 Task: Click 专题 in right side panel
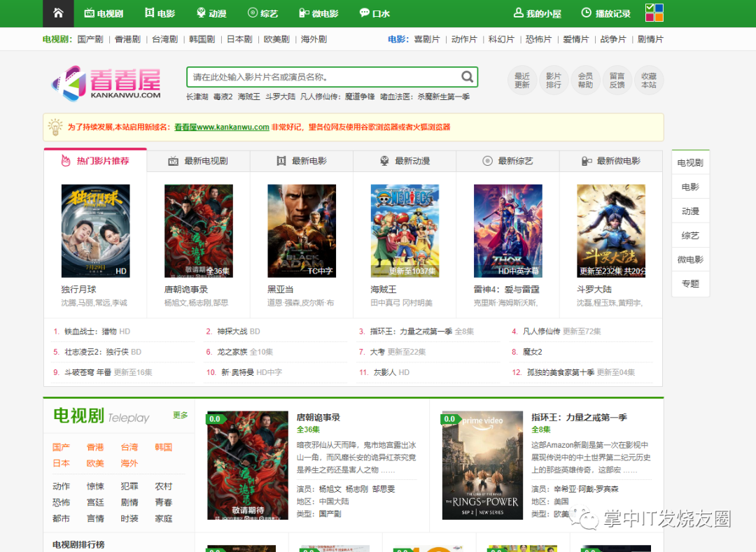(x=690, y=284)
